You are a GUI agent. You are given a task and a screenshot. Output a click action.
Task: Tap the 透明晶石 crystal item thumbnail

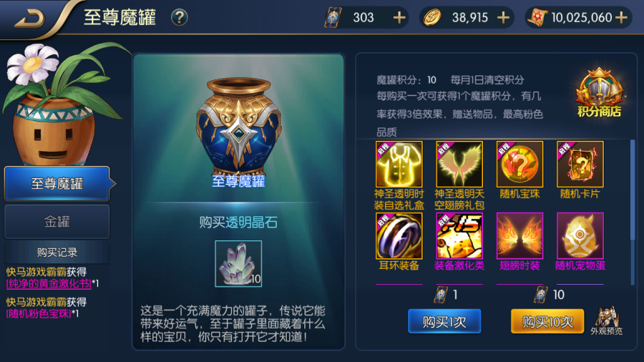click(238, 263)
